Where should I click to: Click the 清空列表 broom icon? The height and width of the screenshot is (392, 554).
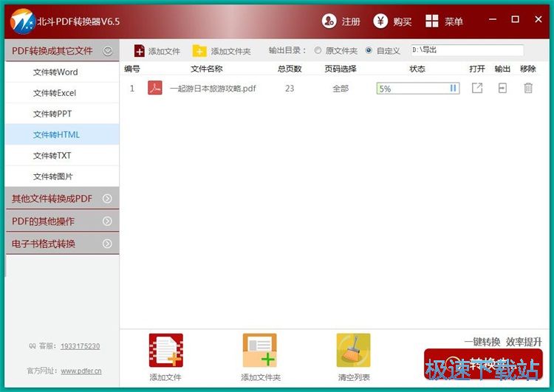pyautogui.click(x=353, y=351)
